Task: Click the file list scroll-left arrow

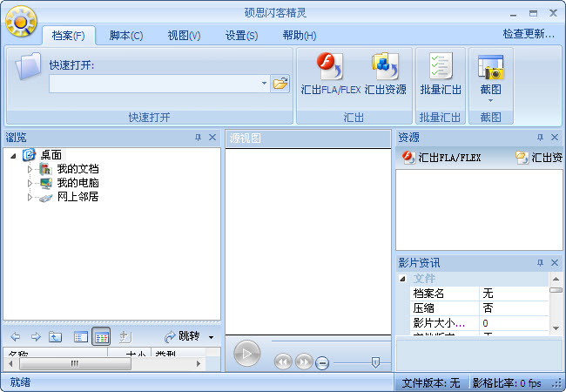Action: pos(10,363)
